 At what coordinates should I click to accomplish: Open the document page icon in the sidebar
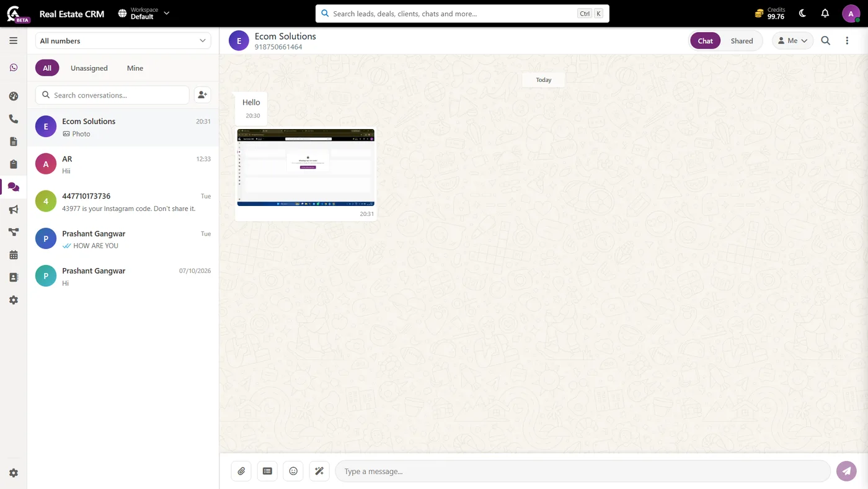(x=13, y=141)
